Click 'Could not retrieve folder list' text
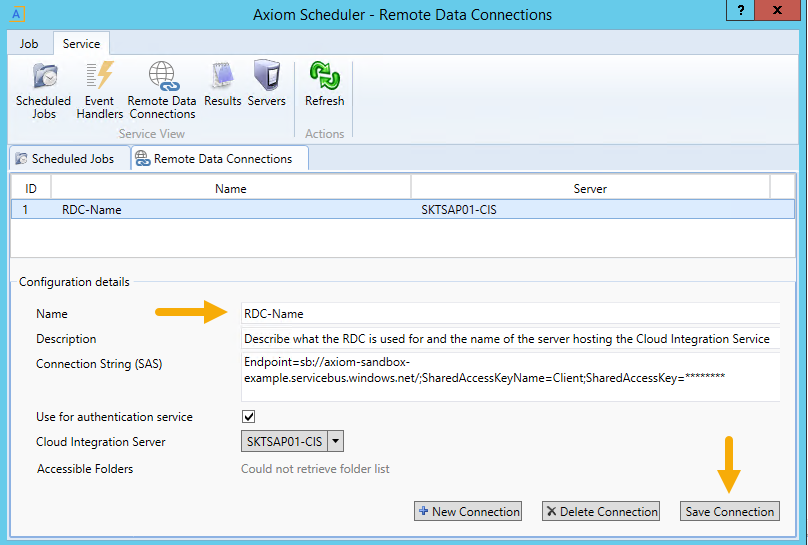 point(315,469)
